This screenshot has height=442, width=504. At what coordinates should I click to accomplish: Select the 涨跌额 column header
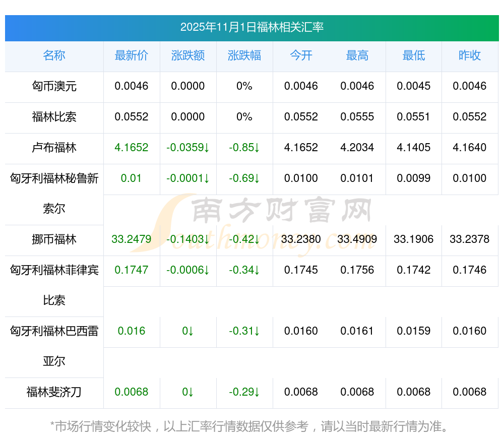(188, 56)
